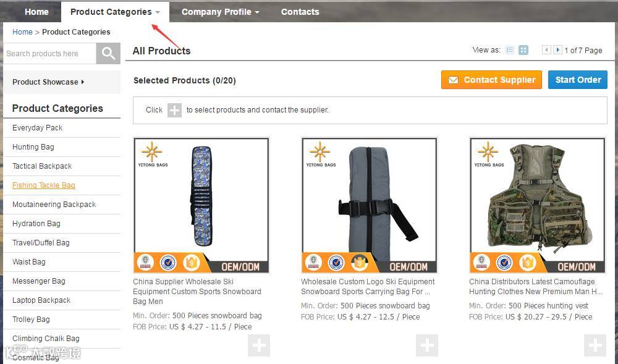Click the magnifier search icon

108,53
